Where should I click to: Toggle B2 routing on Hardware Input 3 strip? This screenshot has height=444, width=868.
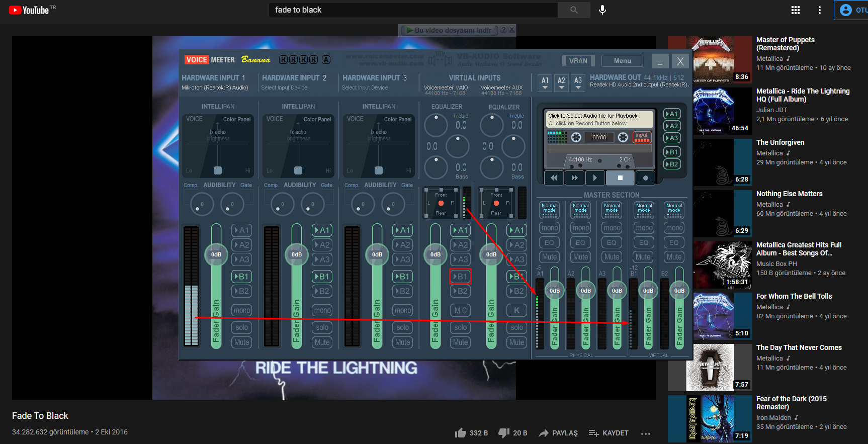pos(403,291)
